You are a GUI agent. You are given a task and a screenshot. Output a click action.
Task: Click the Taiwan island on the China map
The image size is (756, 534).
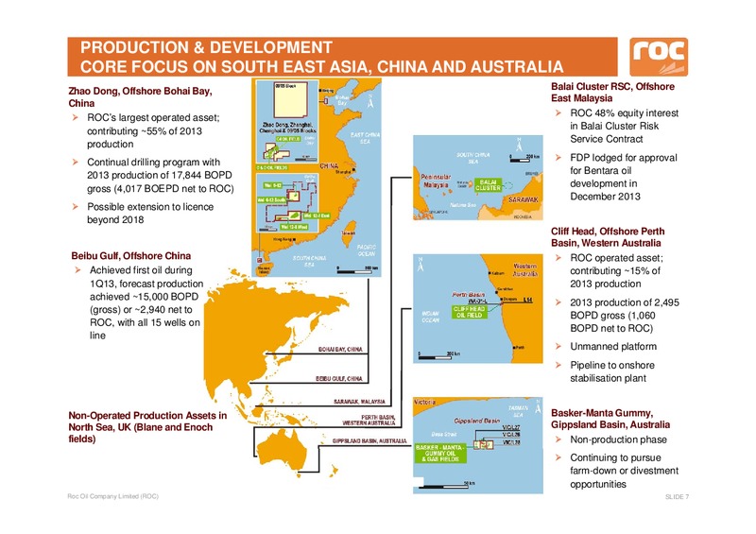(x=351, y=233)
